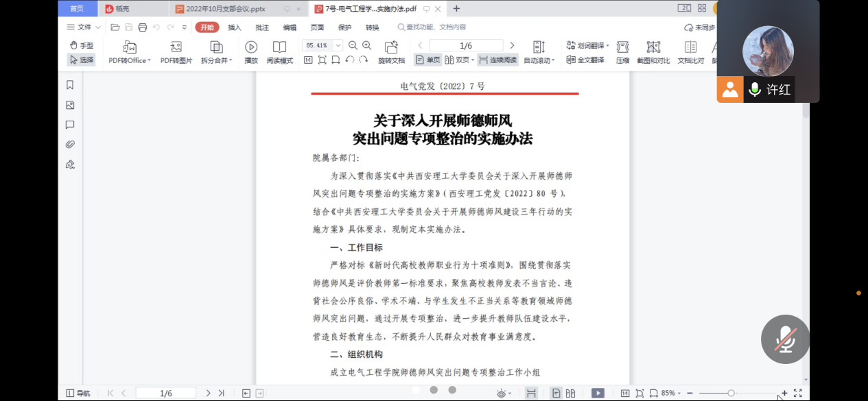Open the attachments paperclip panel

pos(70,145)
